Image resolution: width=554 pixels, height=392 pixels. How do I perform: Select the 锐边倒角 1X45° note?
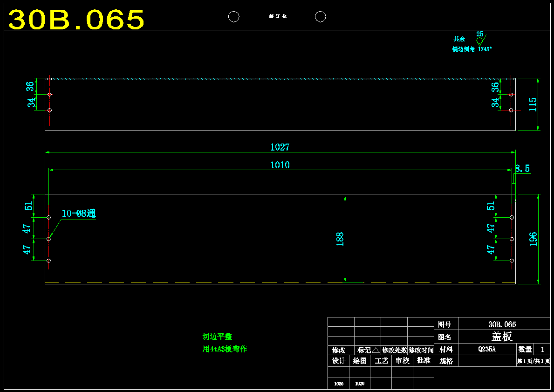tap(472, 49)
